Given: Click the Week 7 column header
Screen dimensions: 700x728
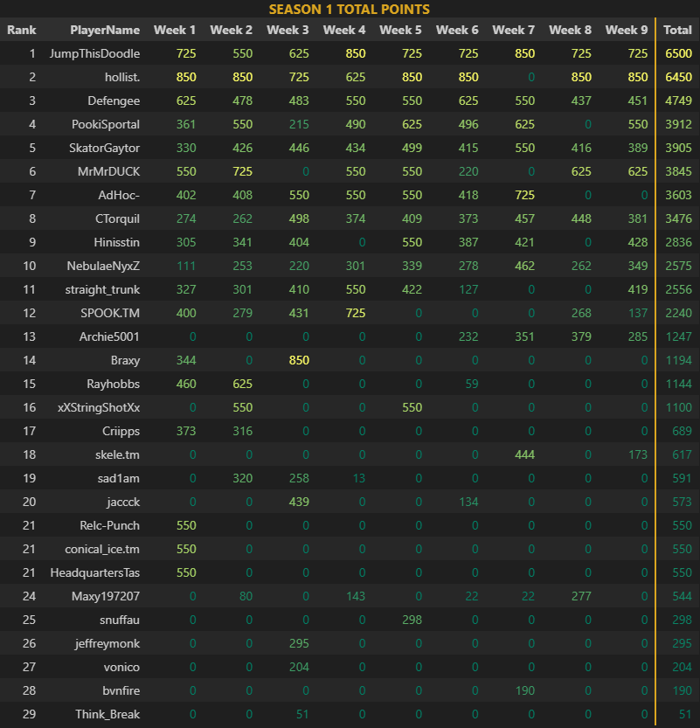Looking at the screenshot, I should [513, 30].
